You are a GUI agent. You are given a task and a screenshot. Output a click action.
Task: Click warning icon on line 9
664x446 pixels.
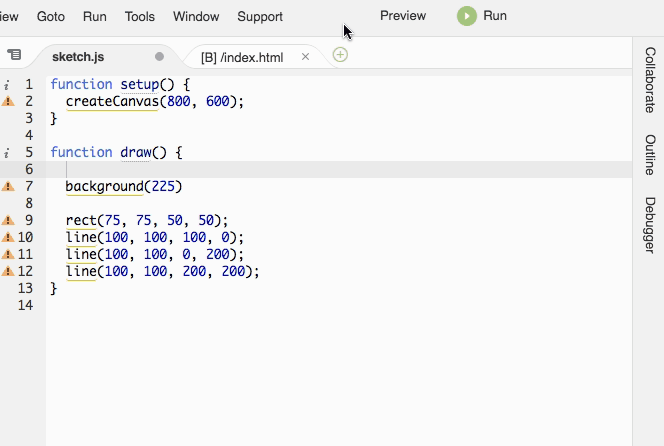pyautogui.click(x=8, y=220)
